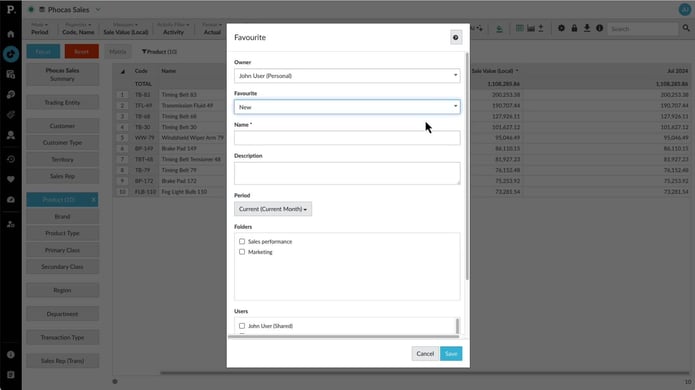This screenshot has height=390, width=695.
Task: Click the gear settings toolbar icon
Action: pos(561,28)
